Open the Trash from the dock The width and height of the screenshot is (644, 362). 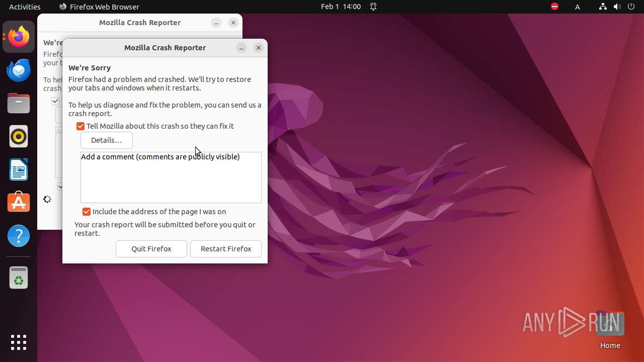pos(19,278)
